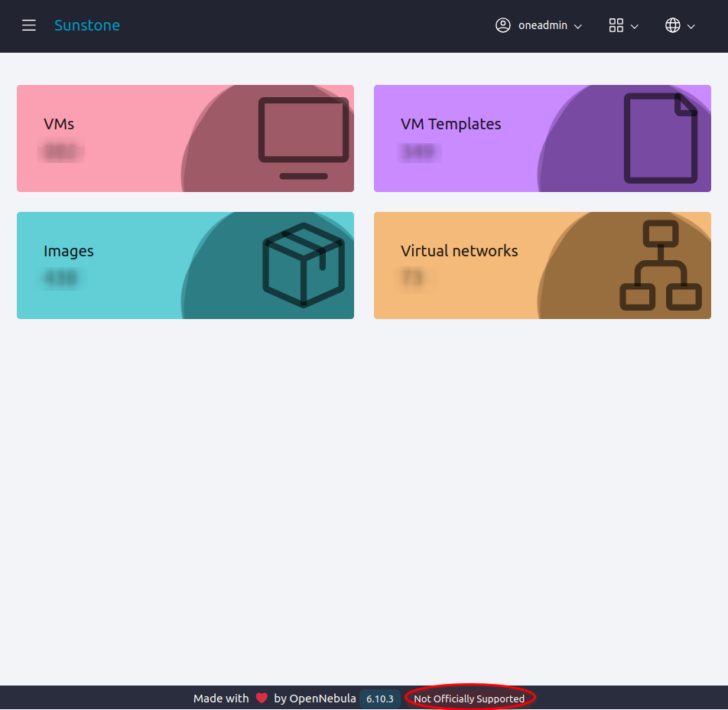Click the view selector grid icon
728x710 pixels.
[x=616, y=25]
